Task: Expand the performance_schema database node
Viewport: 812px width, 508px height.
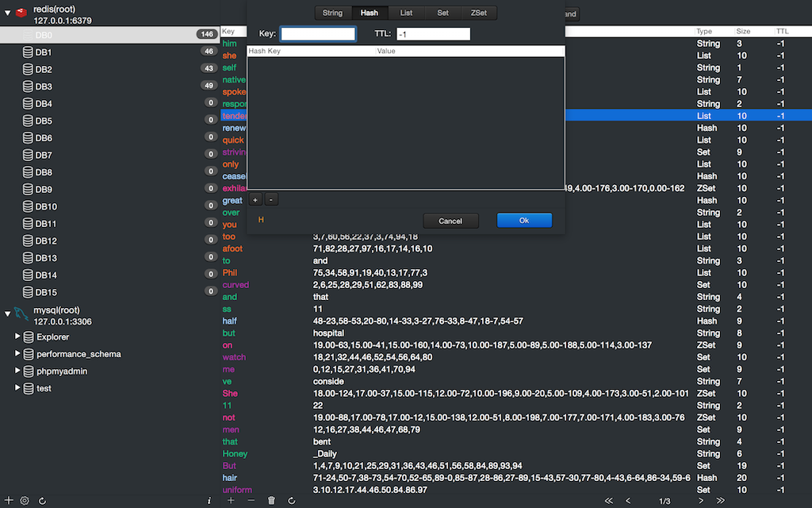Action: click(x=17, y=354)
